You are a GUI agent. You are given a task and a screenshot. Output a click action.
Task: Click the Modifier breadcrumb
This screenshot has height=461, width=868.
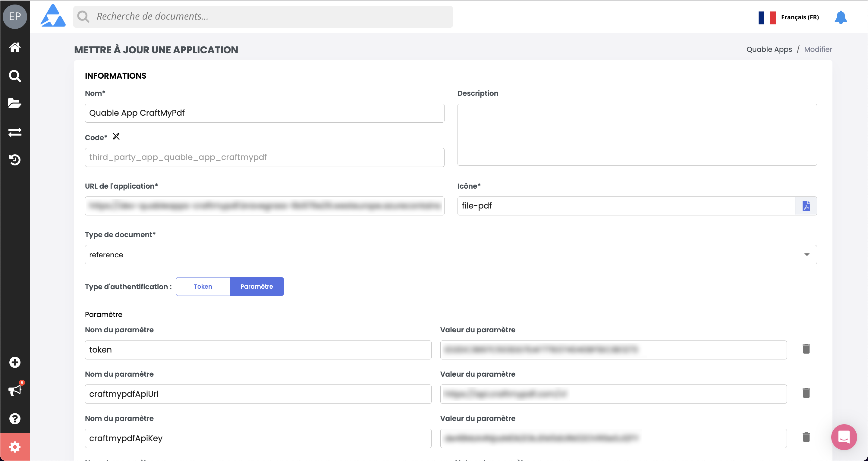818,49
